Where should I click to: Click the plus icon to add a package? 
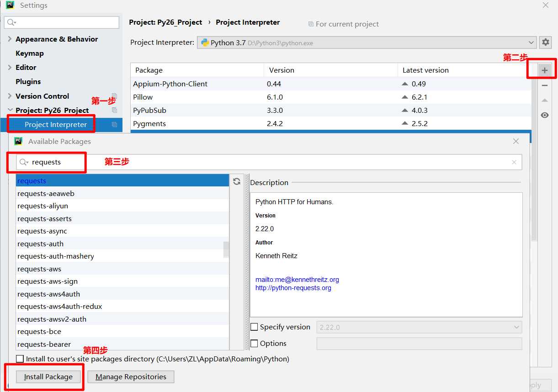(544, 70)
